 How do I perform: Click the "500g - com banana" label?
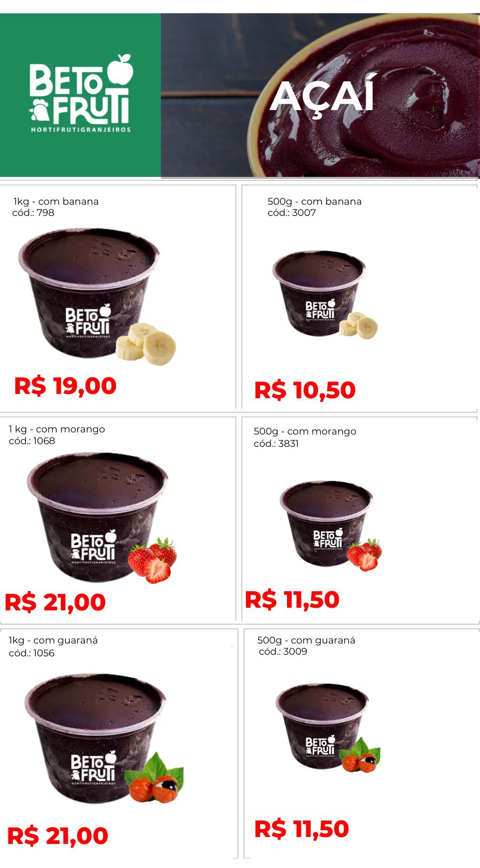coord(314,201)
